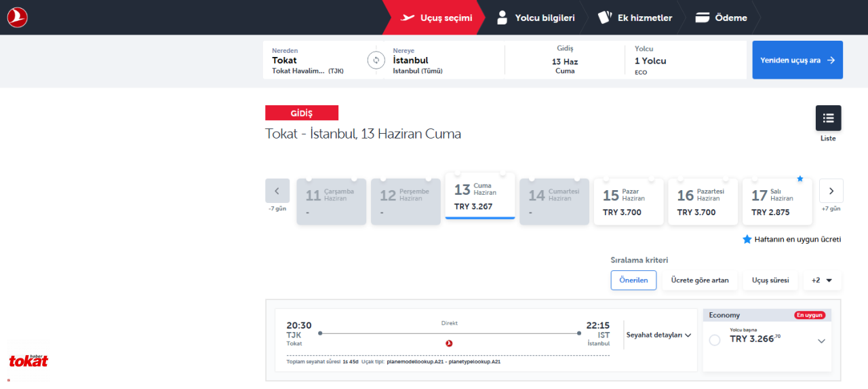Select the Economy TRY 3.266 fare radio button

[715, 340]
